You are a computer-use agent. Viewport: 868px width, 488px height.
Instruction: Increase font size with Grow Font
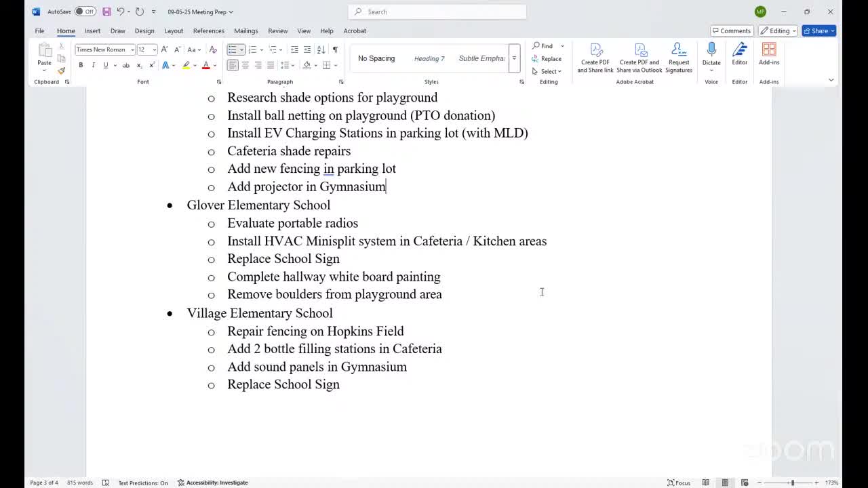(164, 49)
